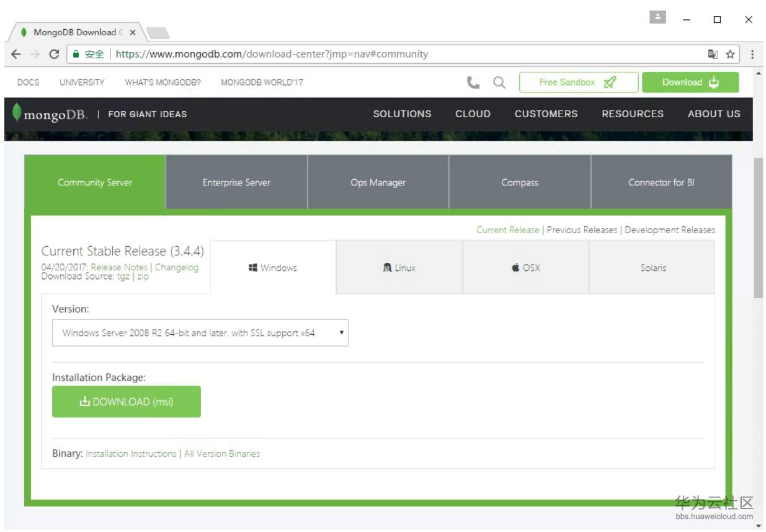Click MONGODB WORLD'17 link
This screenshot has height=532, width=766.
click(262, 82)
